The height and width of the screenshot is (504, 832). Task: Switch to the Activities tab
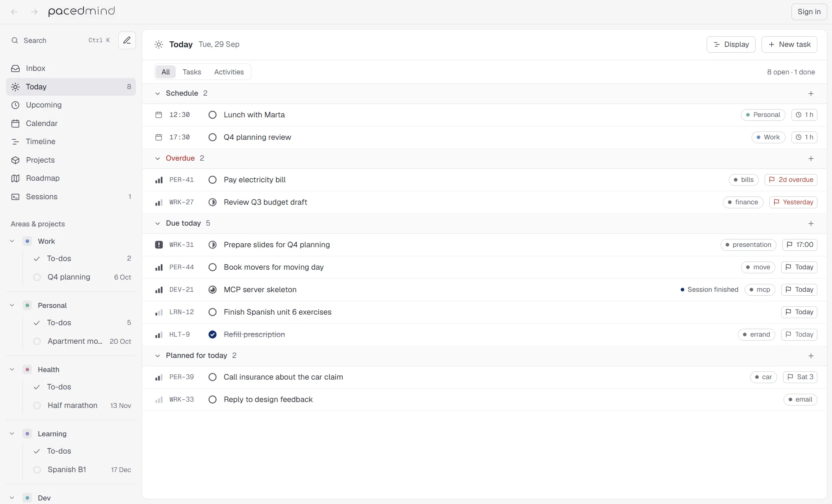pos(229,72)
